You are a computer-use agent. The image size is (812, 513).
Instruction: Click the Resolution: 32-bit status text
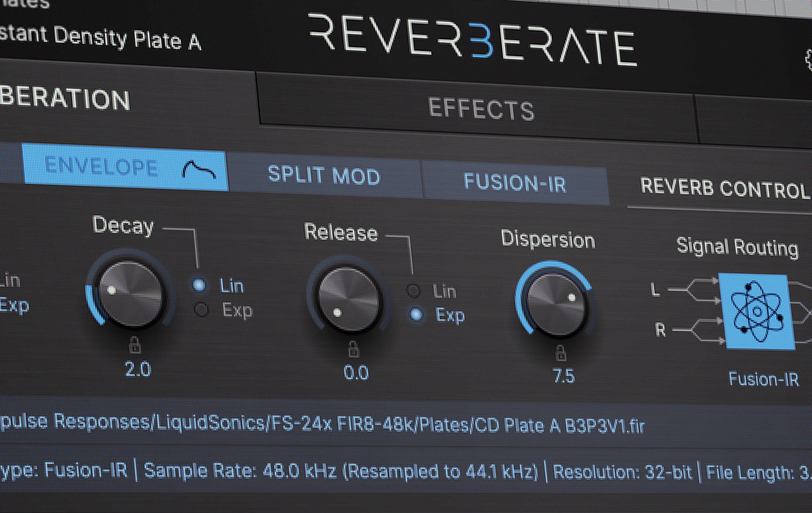pyautogui.click(x=623, y=472)
